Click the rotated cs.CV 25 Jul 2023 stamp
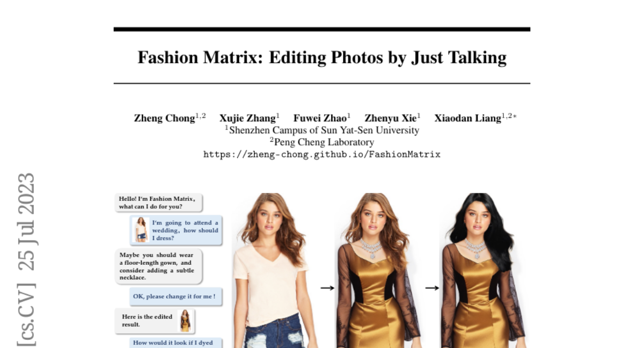The image size is (644, 348). (26, 259)
